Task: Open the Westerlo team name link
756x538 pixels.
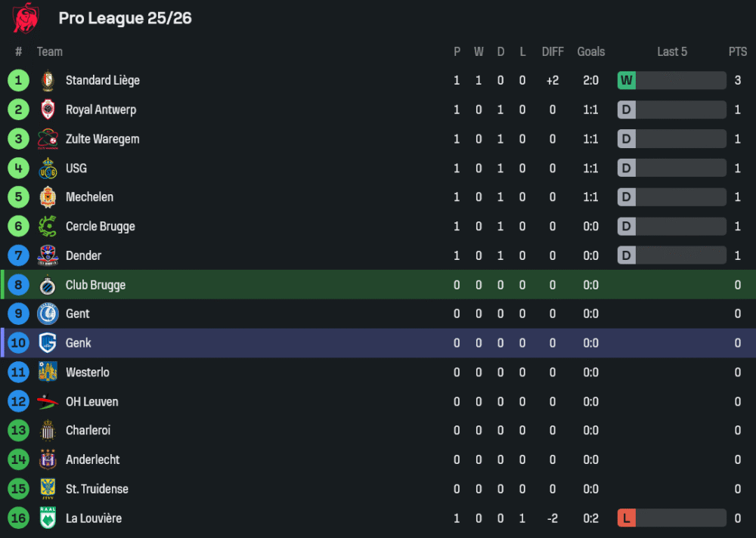Action: [87, 373]
